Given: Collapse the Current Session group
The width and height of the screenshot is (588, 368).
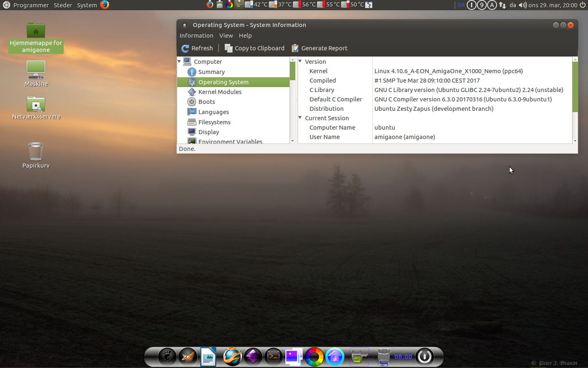Looking at the screenshot, I should click(x=300, y=118).
